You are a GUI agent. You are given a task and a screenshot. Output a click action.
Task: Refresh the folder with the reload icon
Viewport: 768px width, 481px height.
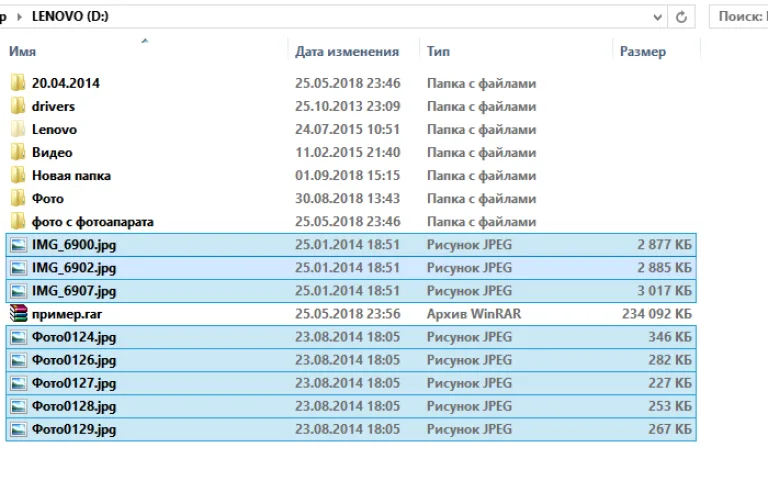click(681, 17)
